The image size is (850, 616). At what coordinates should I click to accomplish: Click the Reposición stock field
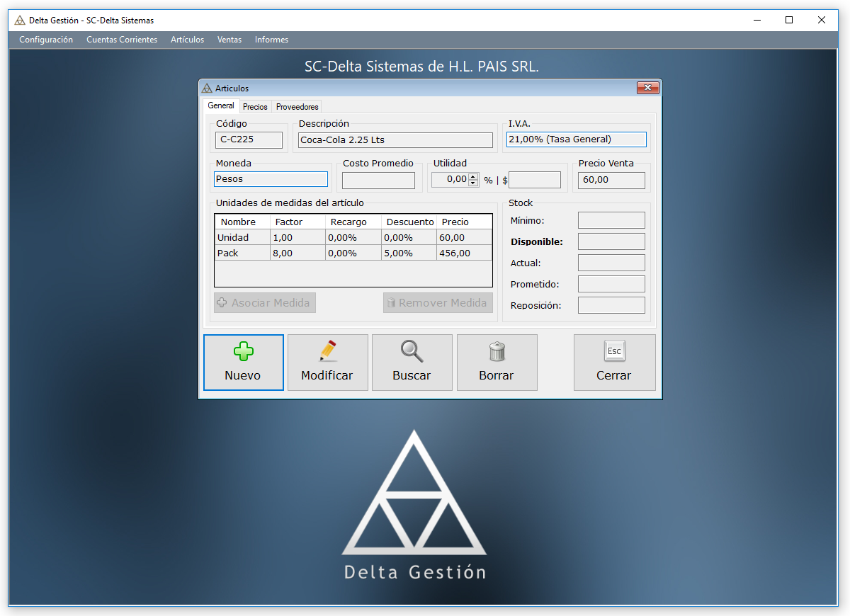(611, 305)
